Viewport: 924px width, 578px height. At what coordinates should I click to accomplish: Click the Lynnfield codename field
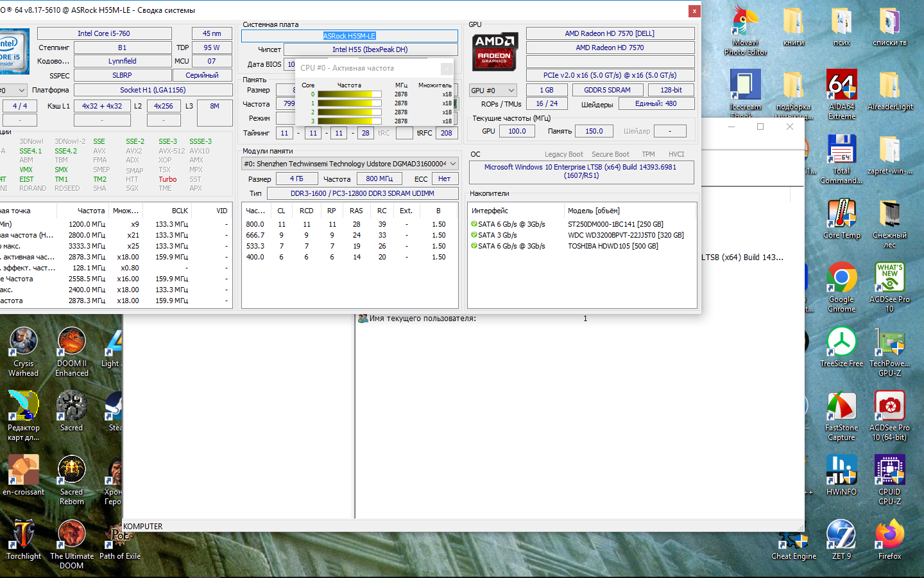point(122,61)
